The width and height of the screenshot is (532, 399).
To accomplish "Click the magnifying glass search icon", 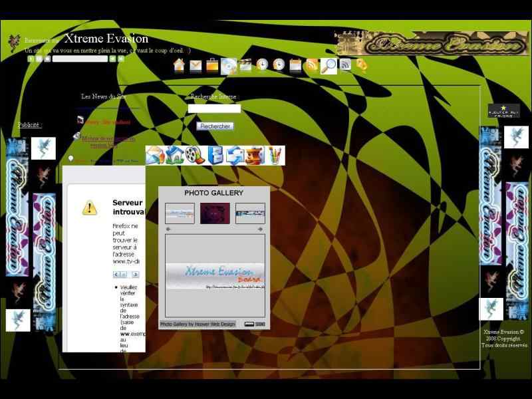I will click(329, 65).
